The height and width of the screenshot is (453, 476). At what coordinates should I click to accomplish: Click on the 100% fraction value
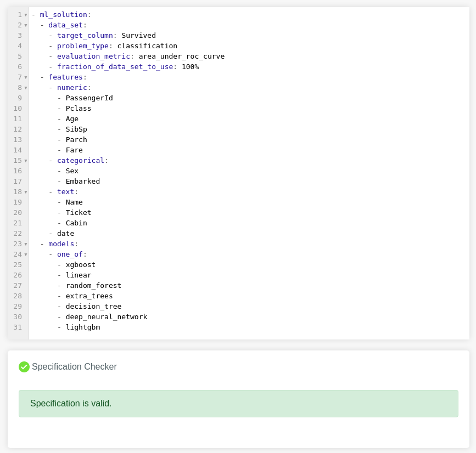point(191,67)
